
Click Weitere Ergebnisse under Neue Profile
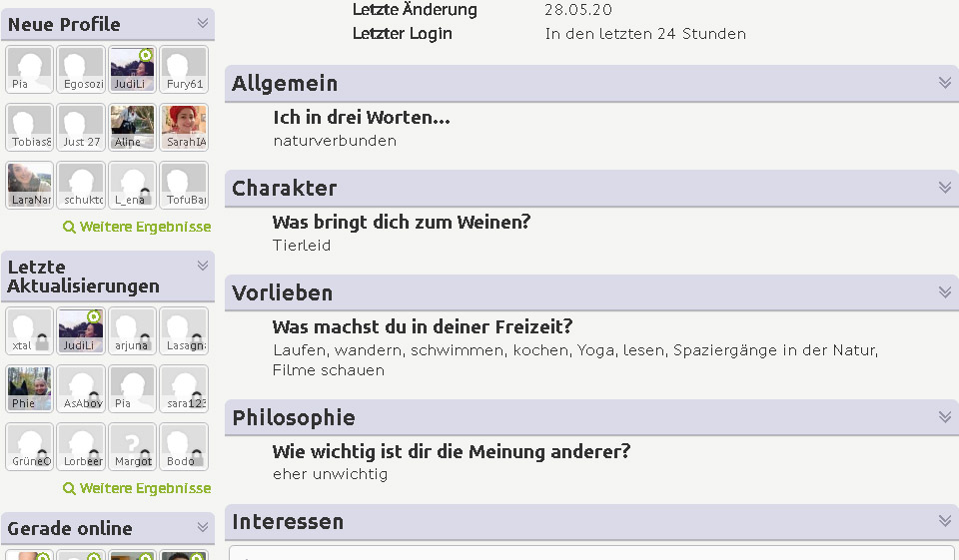[138, 227]
